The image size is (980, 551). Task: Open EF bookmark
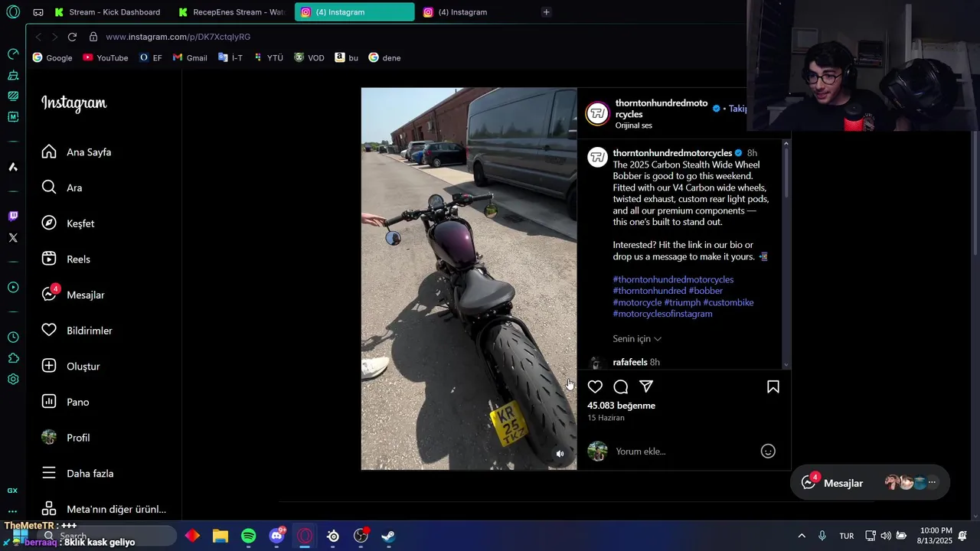click(x=151, y=57)
